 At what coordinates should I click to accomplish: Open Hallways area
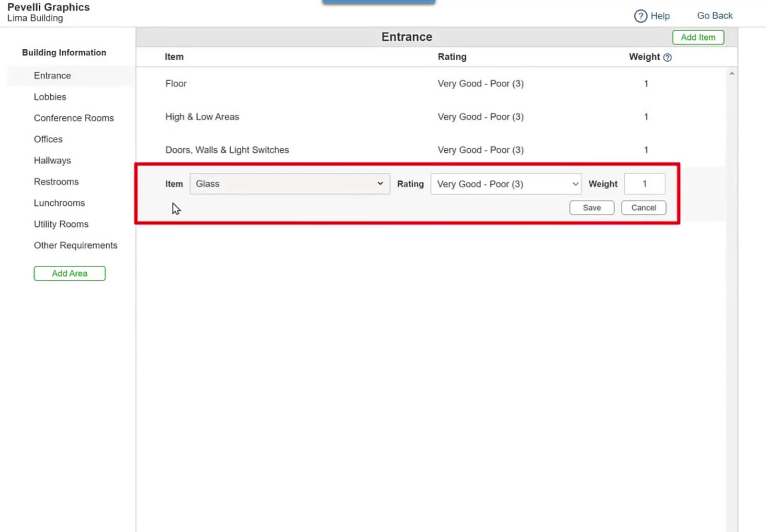[x=52, y=161]
